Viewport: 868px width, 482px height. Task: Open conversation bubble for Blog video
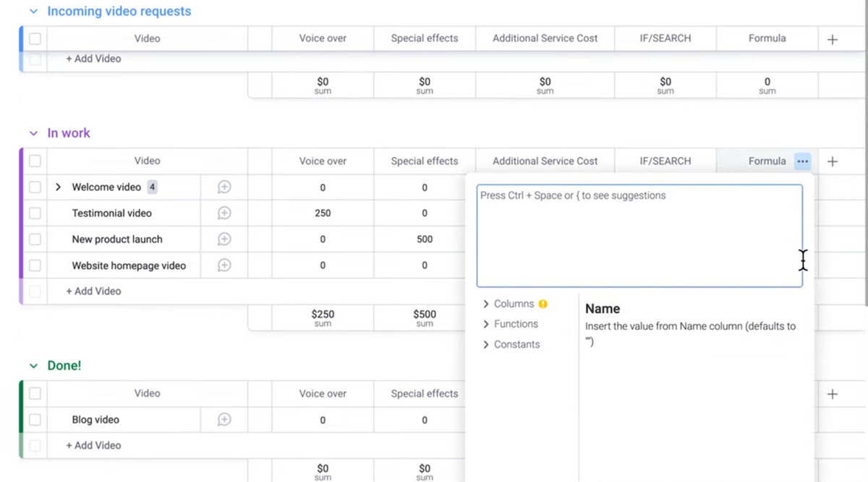(224, 420)
